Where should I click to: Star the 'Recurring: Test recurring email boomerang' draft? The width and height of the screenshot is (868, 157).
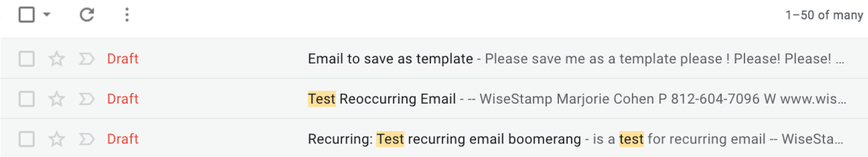(56, 139)
